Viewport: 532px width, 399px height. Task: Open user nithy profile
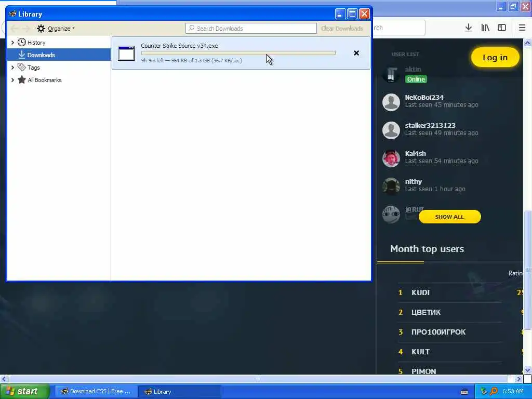[413, 181]
